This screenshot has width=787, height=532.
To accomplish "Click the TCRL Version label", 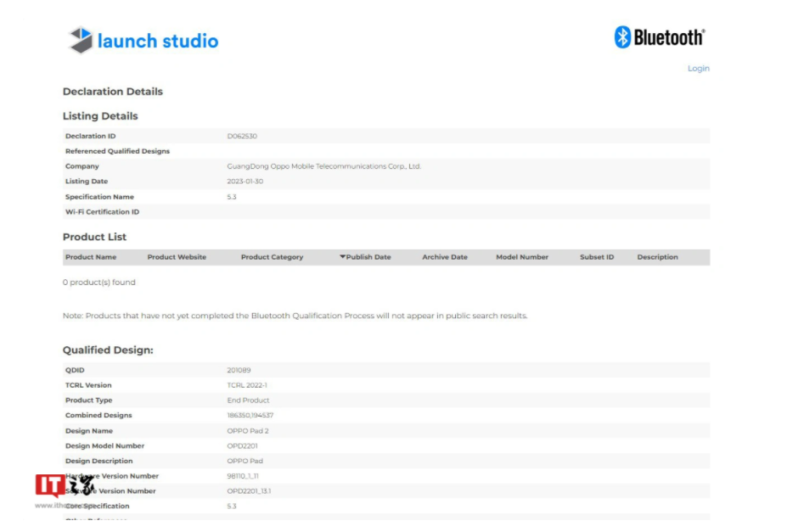I will tap(88, 385).
